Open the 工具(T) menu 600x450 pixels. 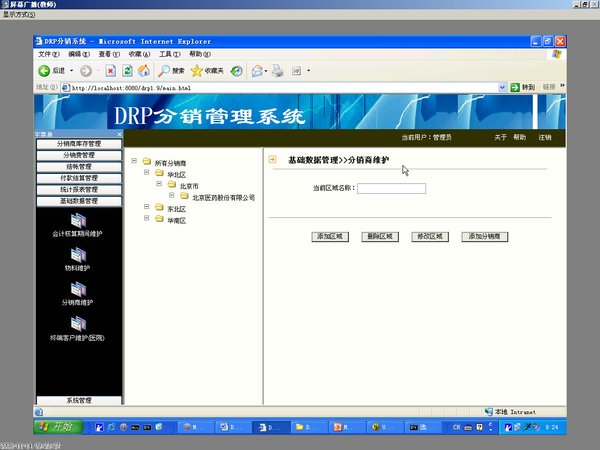(170, 54)
